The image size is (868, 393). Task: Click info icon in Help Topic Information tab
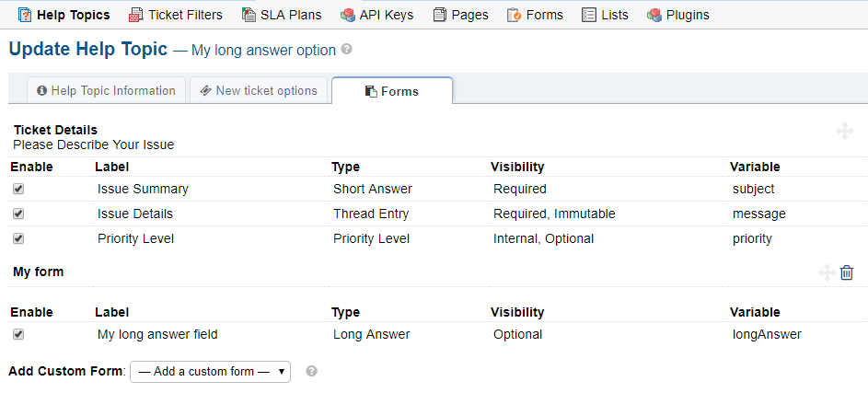pyautogui.click(x=41, y=91)
